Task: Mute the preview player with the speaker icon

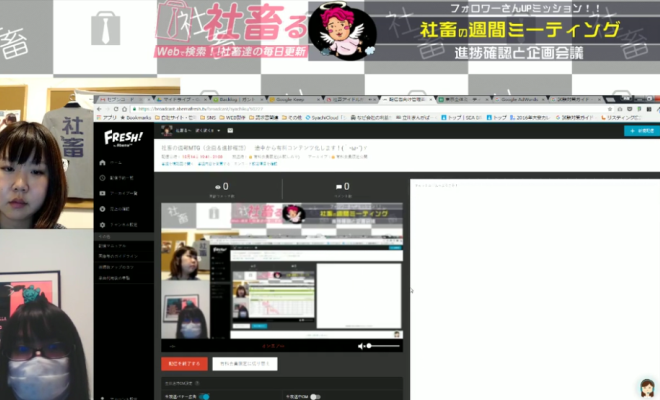Action: pyautogui.click(x=361, y=345)
